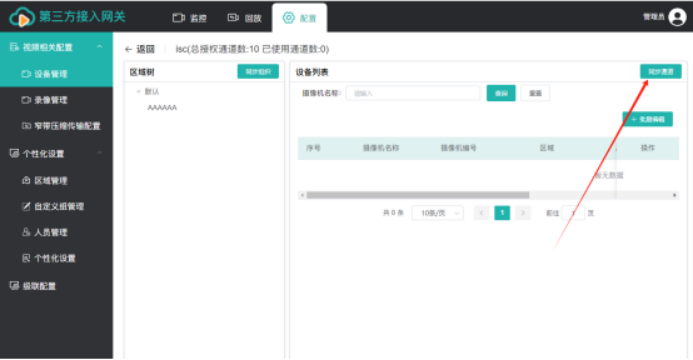693x360 pixels.
Task: Click the 摄像机名称 search input field
Action: [413, 93]
